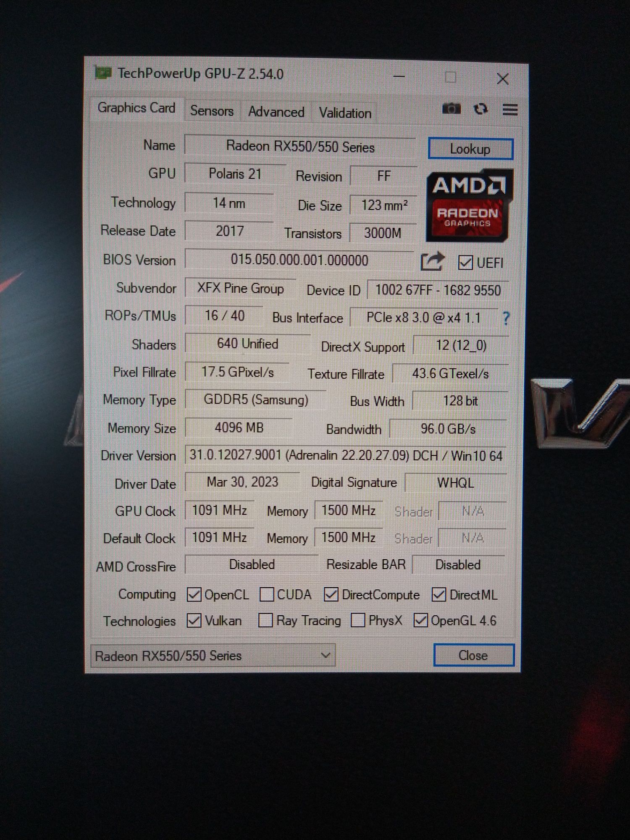Click the Release Date value 2017
The width and height of the screenshot is (630, 840).
(x=229, y=231)
